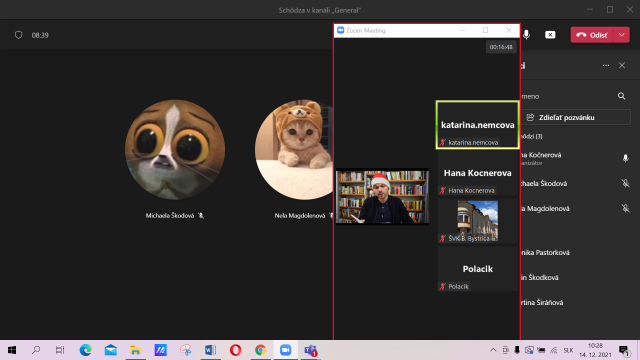
Task: Select the Polacik tile in Zoom
Action: point(478,269)
